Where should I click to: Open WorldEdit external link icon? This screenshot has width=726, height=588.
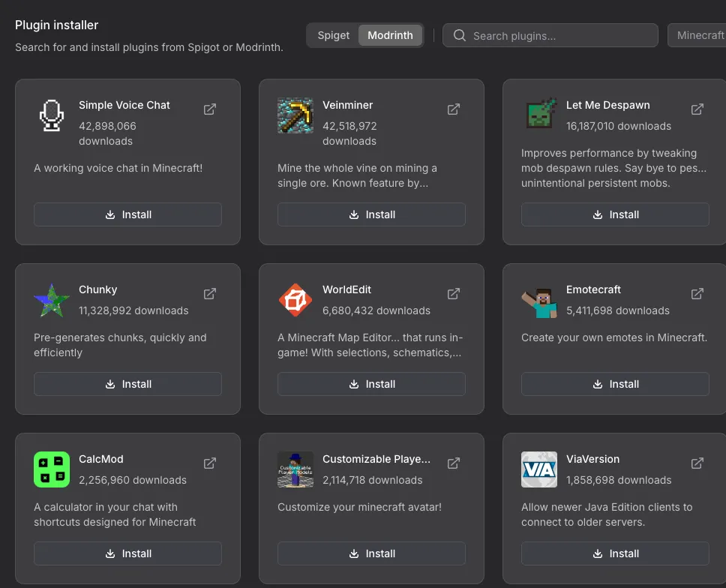tap(454, 293)
